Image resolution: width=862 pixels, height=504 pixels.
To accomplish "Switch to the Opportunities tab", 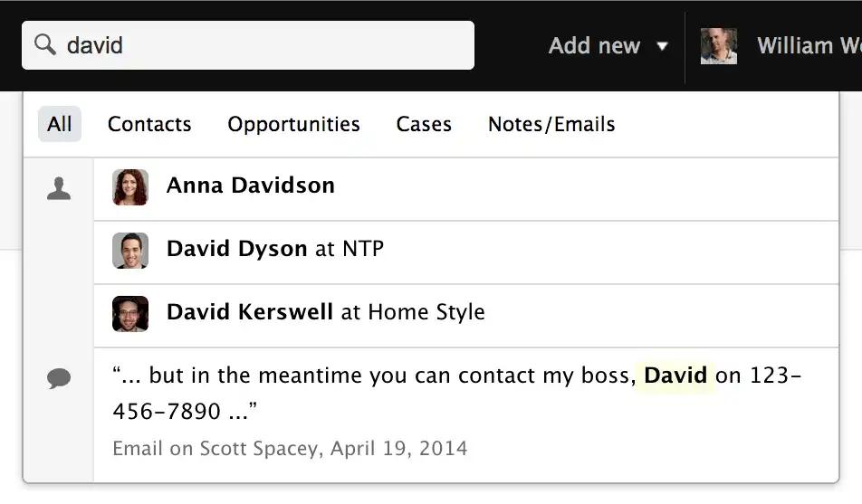I will click(293, 125).
